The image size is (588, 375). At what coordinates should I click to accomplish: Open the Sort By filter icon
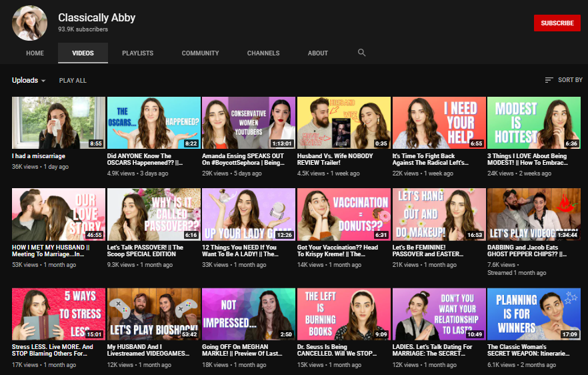tap(549, 80)
